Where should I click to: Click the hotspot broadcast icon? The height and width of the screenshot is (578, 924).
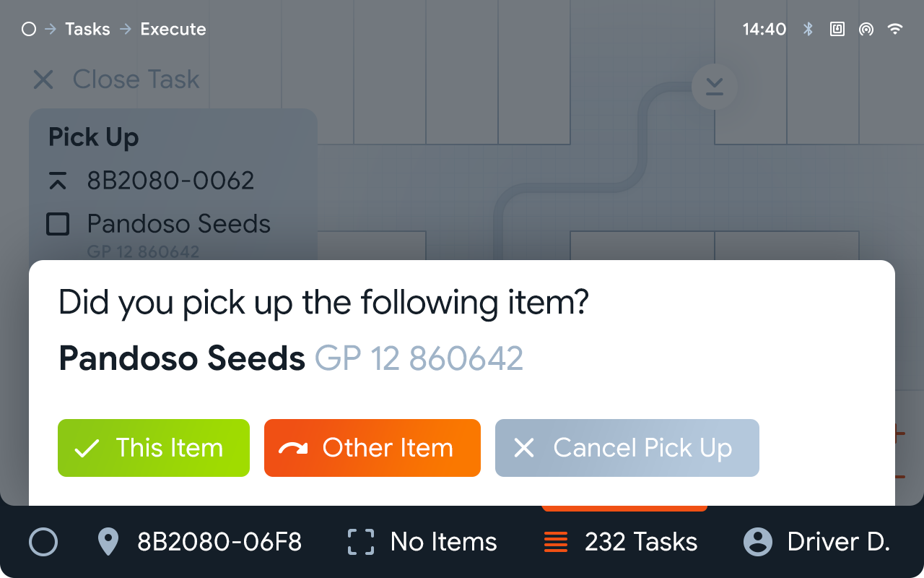(x=866, y=29)
